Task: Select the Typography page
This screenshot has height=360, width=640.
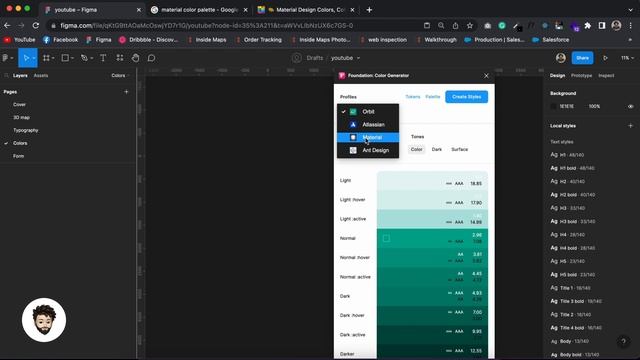Action: [x=26, y=130]
